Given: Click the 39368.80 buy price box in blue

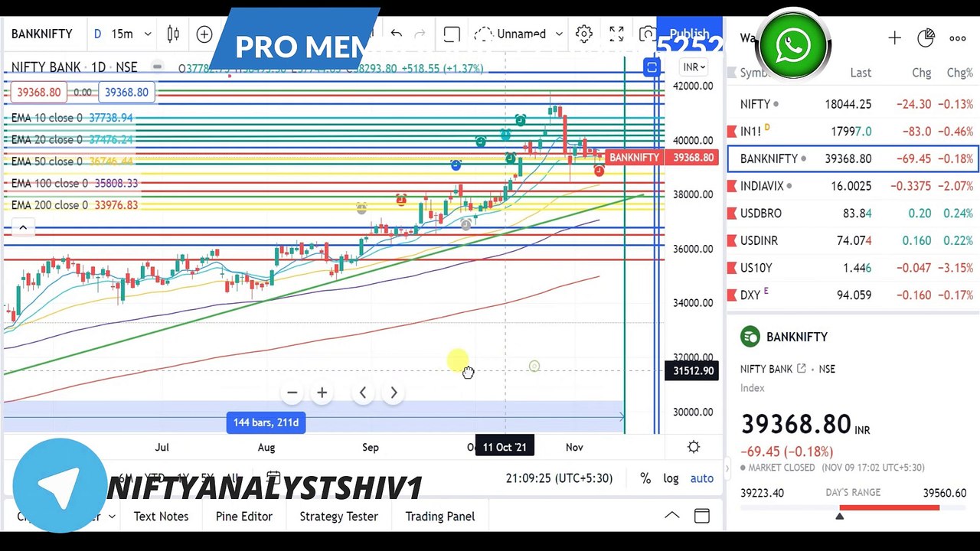Looking at the screenshot, I should tap(126, 92).
